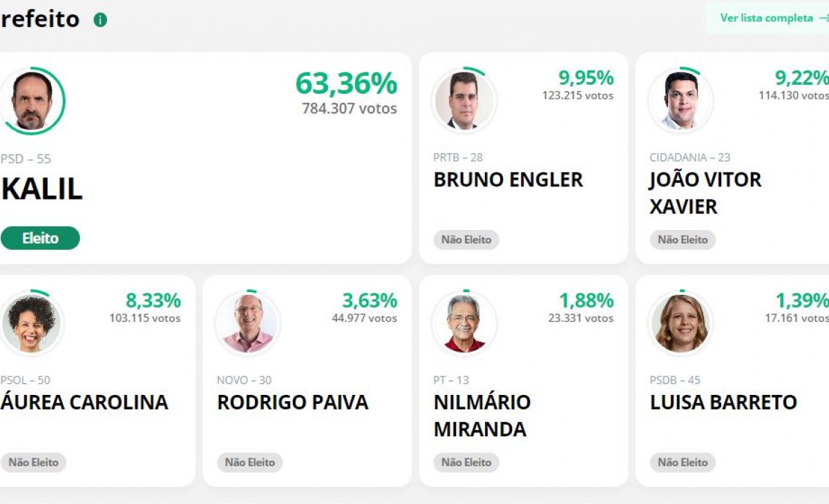Click Não Eleito badge under Nilmário Miranda
This screenshot has height=504, width=829.
point(466,463)
